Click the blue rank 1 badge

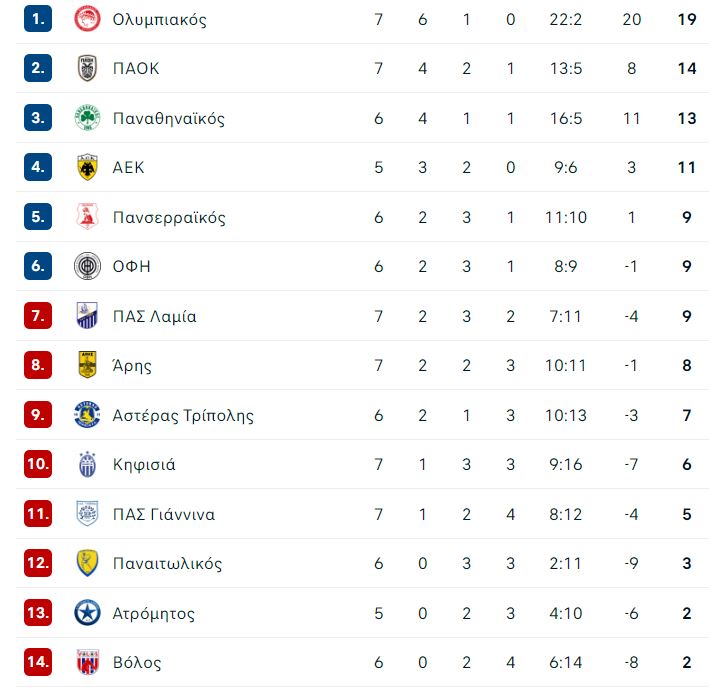coord(38,19)
